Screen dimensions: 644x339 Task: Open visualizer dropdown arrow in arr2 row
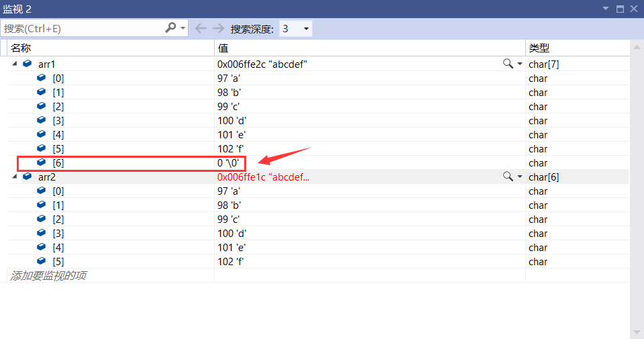tap(519, 177)
